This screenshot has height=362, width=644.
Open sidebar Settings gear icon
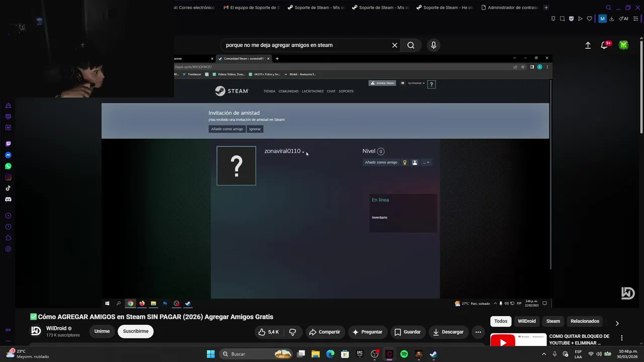coord(8,249)
